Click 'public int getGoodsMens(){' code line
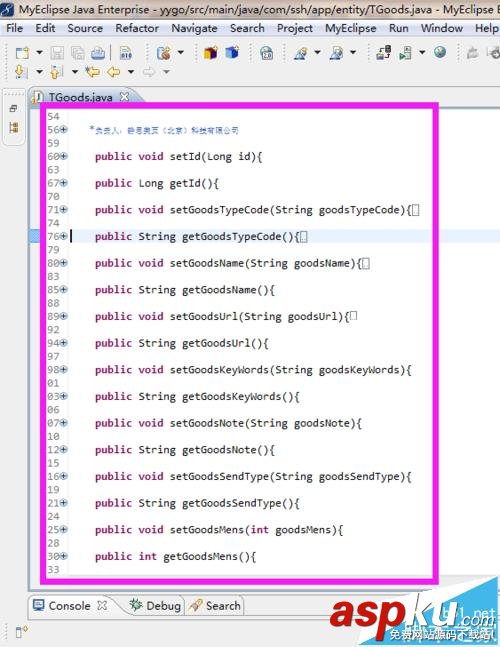The height and width of the screenshot is (647, 500). [175, 556]
